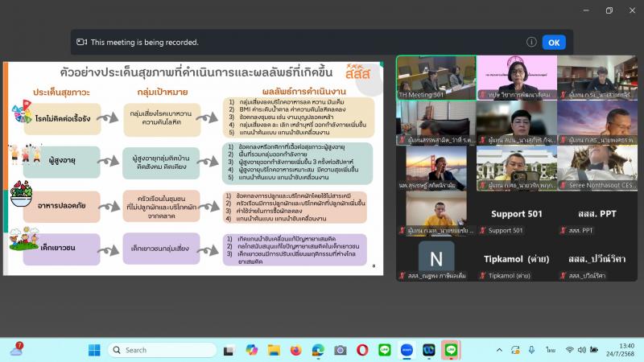
Task: Open File Explorer from the taskbar
Action: tap(274, 350)
